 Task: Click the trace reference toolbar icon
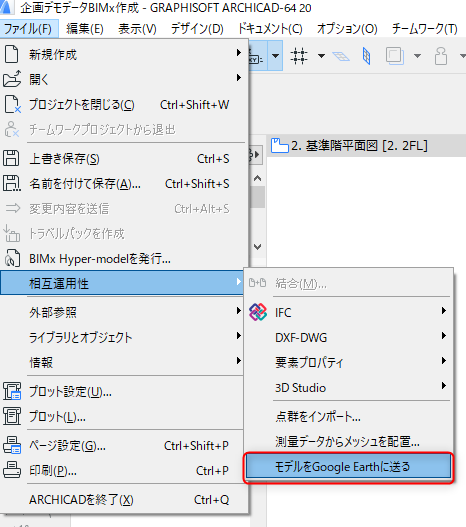point(394,56)
